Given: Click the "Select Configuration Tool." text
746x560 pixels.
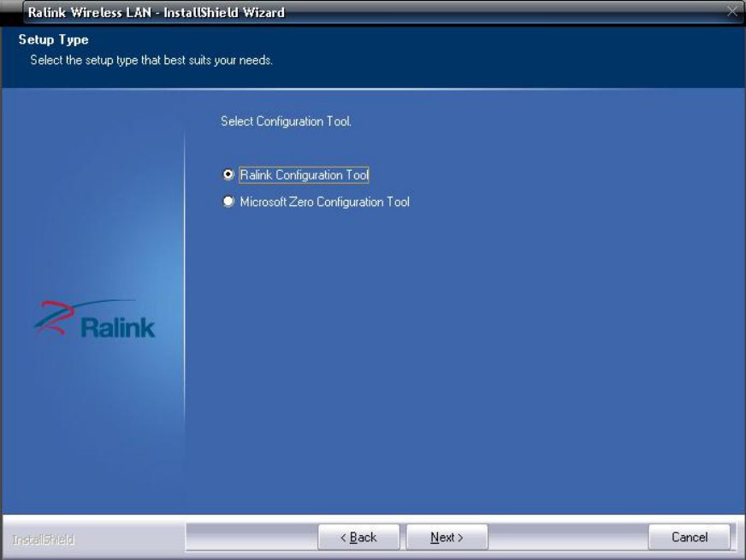Looking at the screenshot, I should (x=286, y=121).
